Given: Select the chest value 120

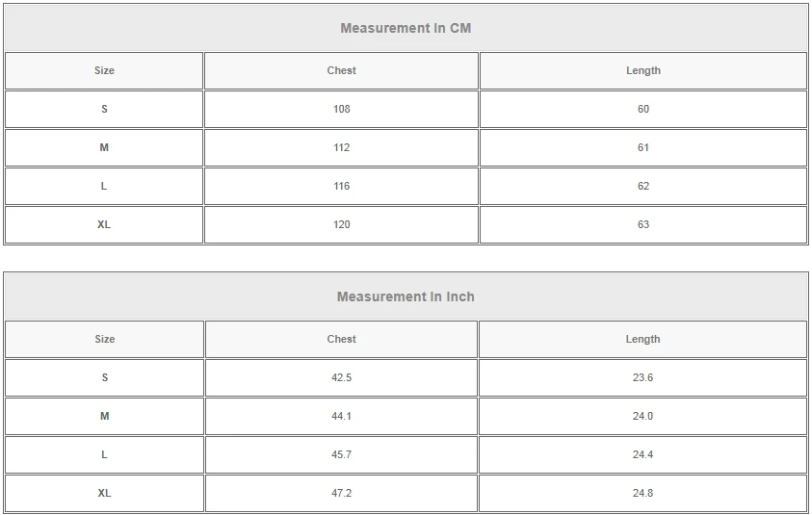Looking at the screenshot, I should [341, 225].
